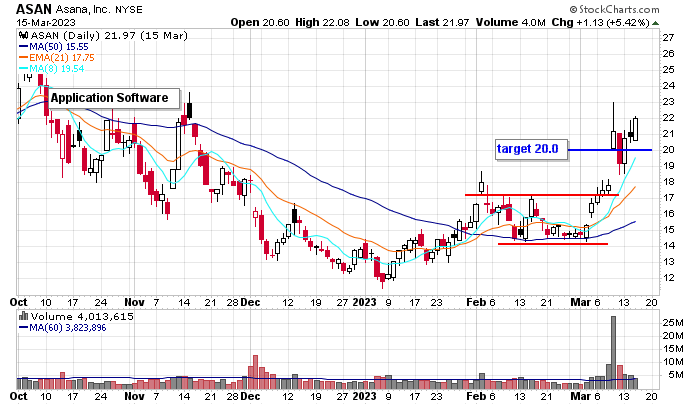Click the Oct label under the volume panel
Image resolution: width=700 pixels, height=405 pixels.
[x=18, y=396]
